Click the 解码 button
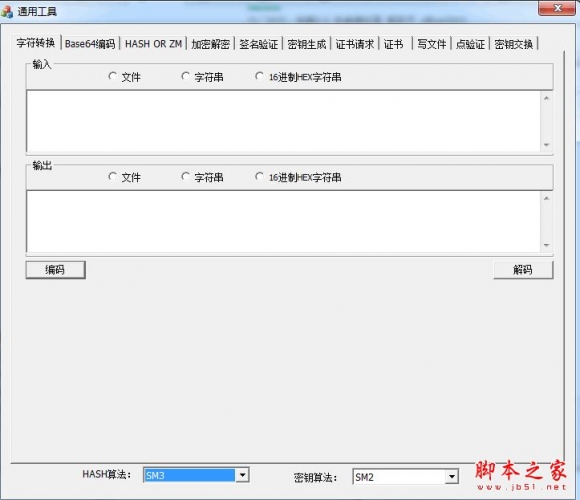Screen dimensions: 580x500 coord(523,270)
